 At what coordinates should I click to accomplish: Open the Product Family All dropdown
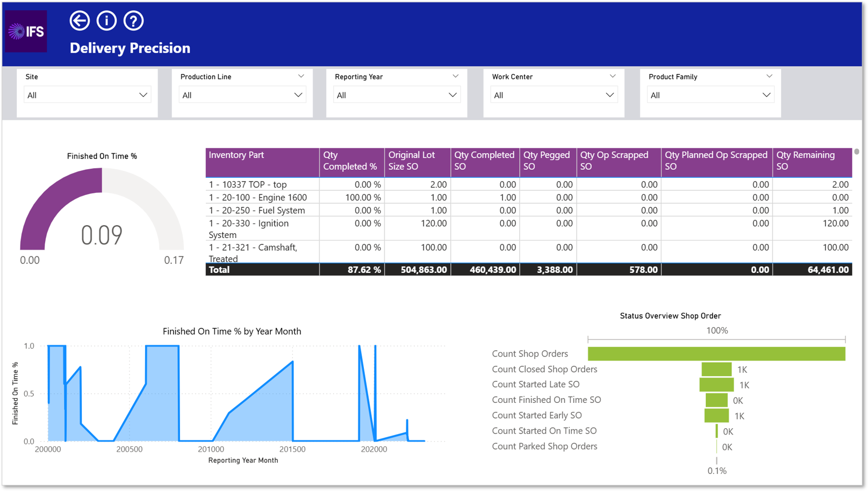coord(711,95)
